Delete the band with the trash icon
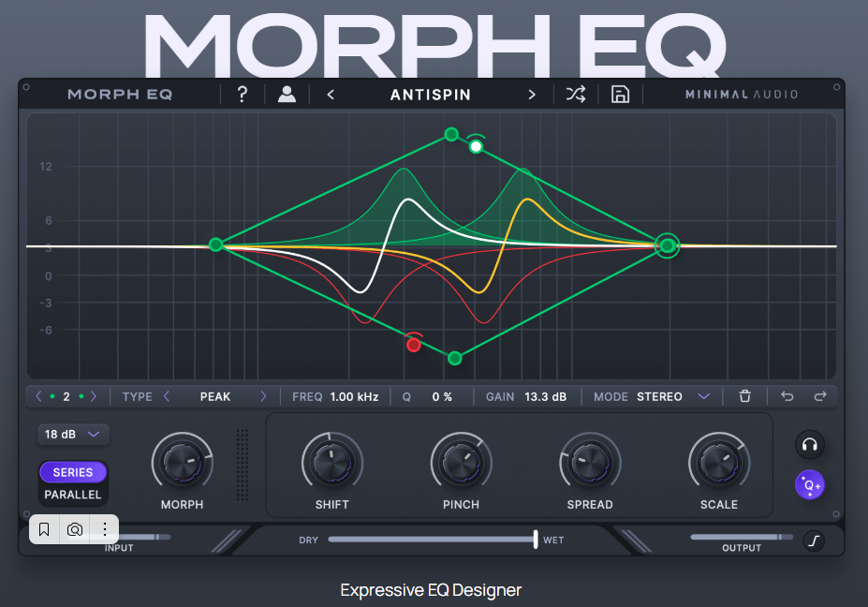Viewport: 868px width, 607px height. 745,396
